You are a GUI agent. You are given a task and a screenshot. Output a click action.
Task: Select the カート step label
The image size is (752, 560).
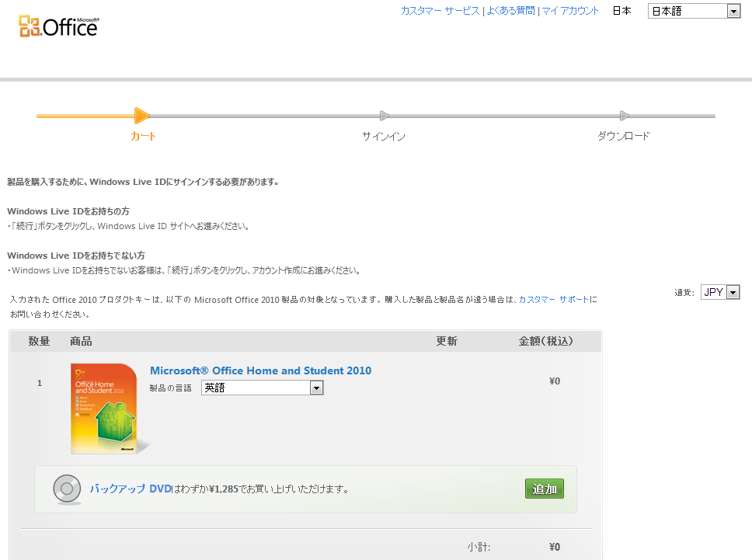tap(143, 136)
